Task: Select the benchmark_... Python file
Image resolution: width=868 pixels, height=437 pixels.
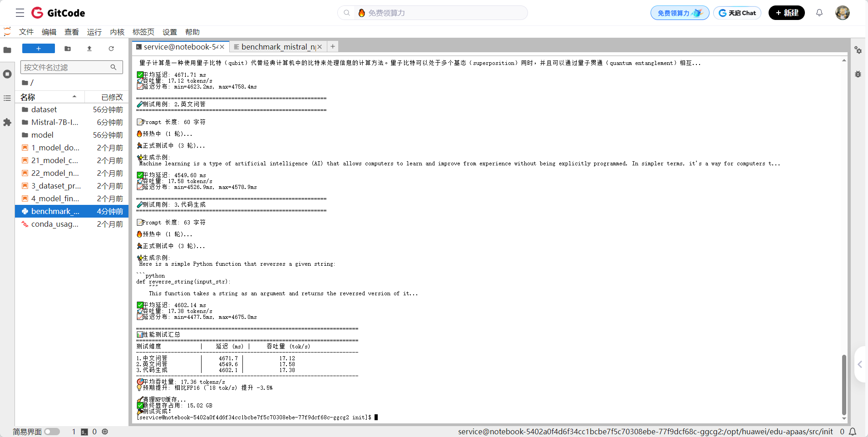Action: tap(72, 211)
